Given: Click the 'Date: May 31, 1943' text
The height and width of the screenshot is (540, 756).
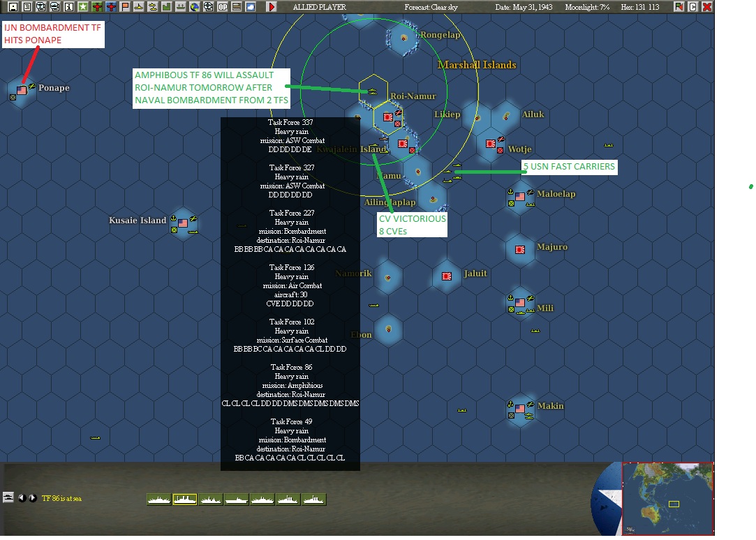Looking at the screenshot, I should pyautogui.click(x=524, y=7).
